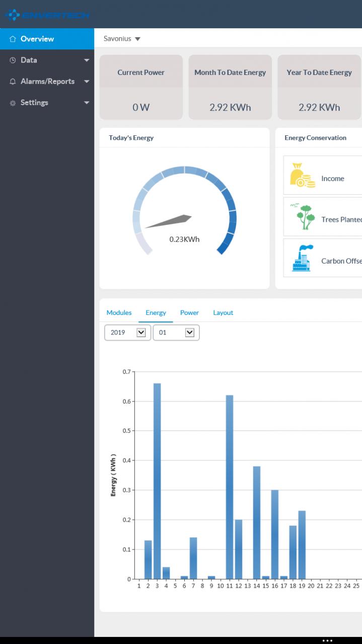Open the Settings menu item
Viewport: 362px width, 644px height.
click(47, 102)
